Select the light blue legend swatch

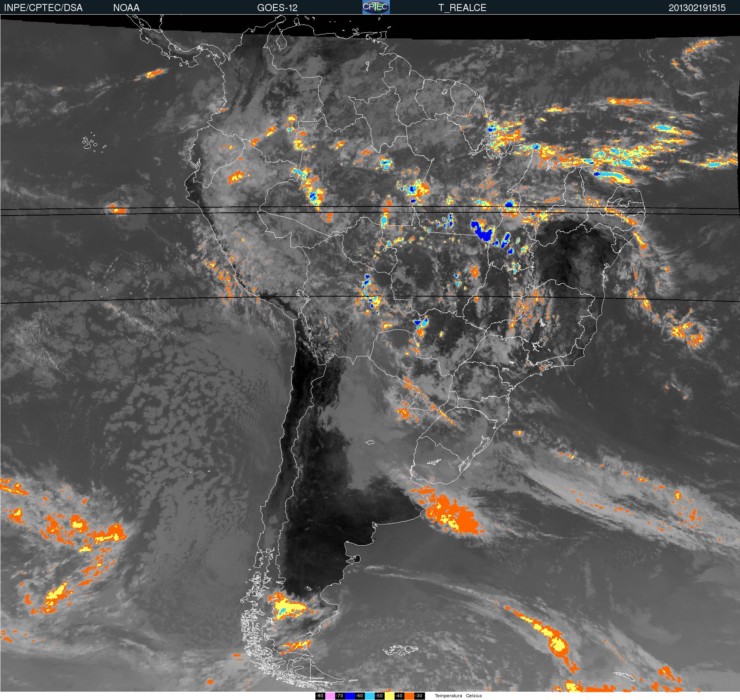[370, 696]
